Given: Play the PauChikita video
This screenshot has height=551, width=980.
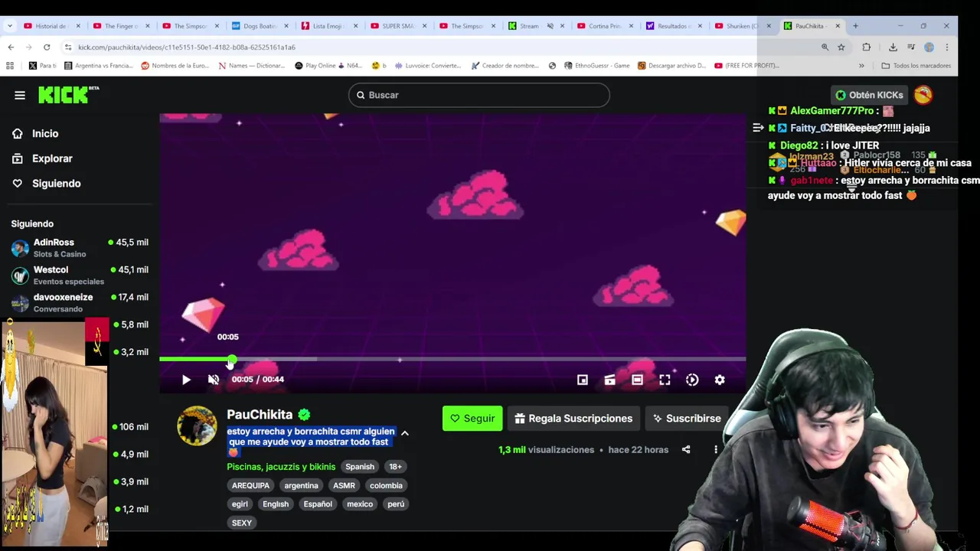Looking at the screenshot, I should pyautogui.click(x=186, y=380).
